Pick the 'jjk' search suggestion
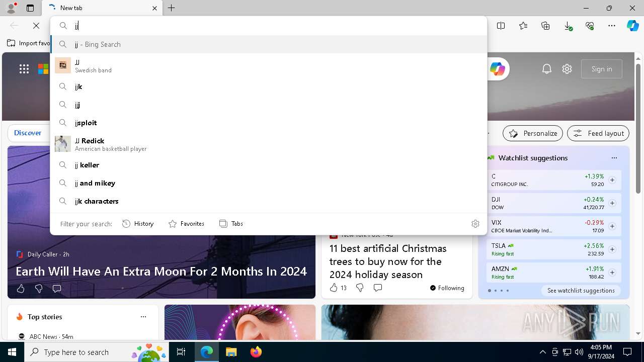Viewport: 644px width, 362px height. click(269, 86)
